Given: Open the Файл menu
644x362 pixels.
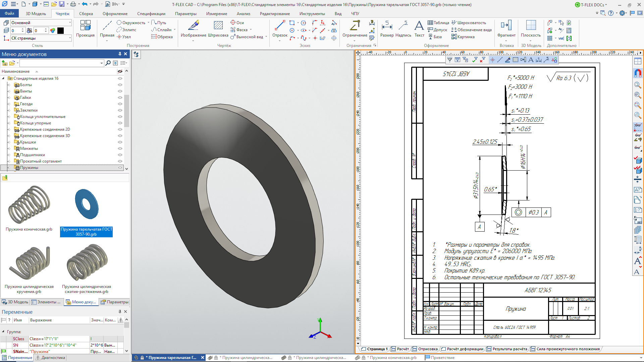Looking at the screenshot, I should pos(9,13).
